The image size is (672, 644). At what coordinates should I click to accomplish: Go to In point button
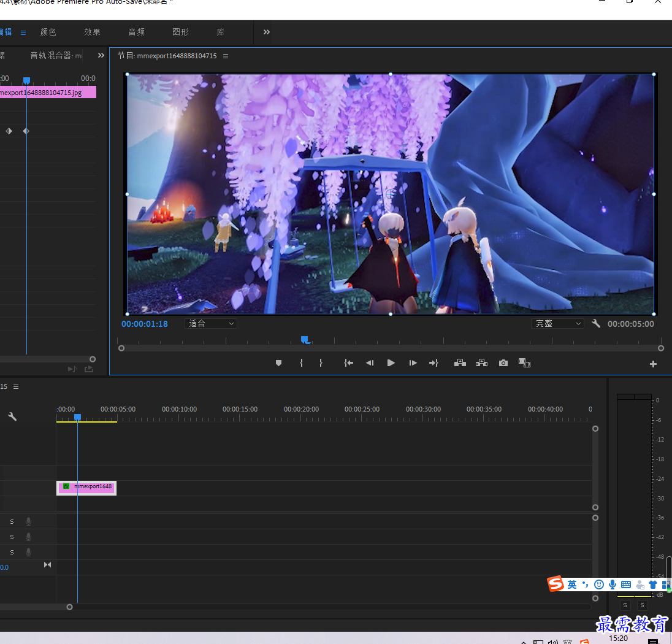pyautogui.click(x=348, y=363)
